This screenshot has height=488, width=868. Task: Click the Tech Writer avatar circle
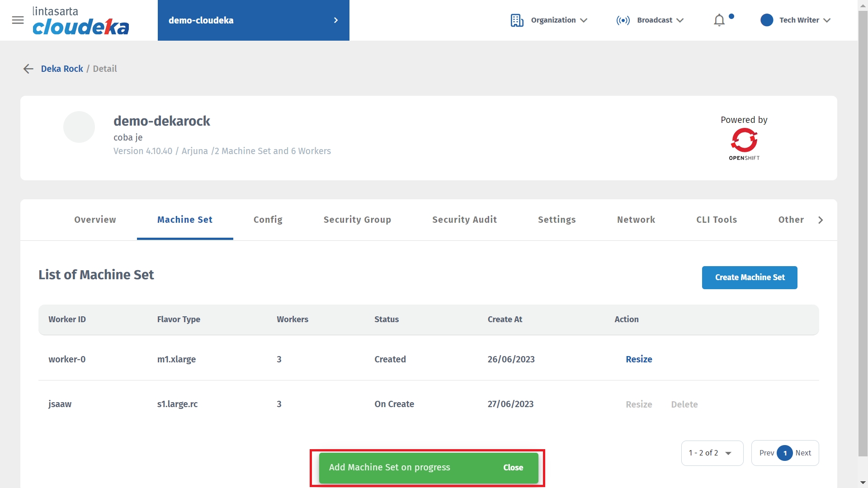[767, 20]
